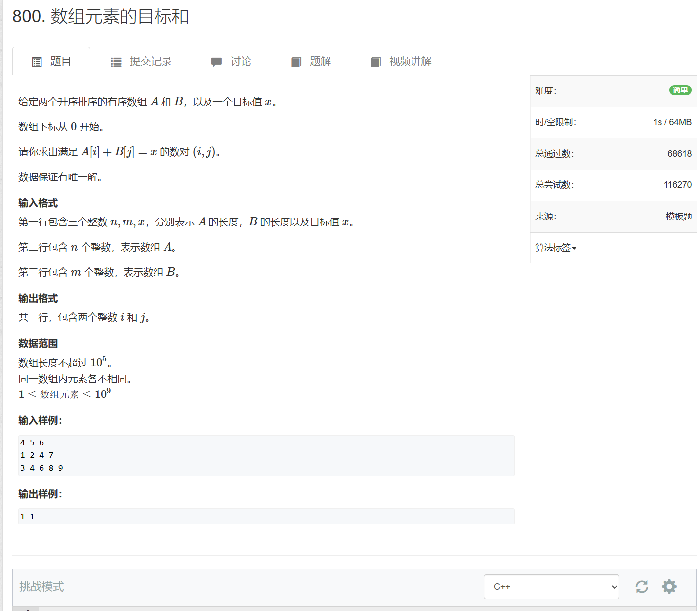The image size is (700, 611).
Task: Click the refresh code icon
Action: 642,587
